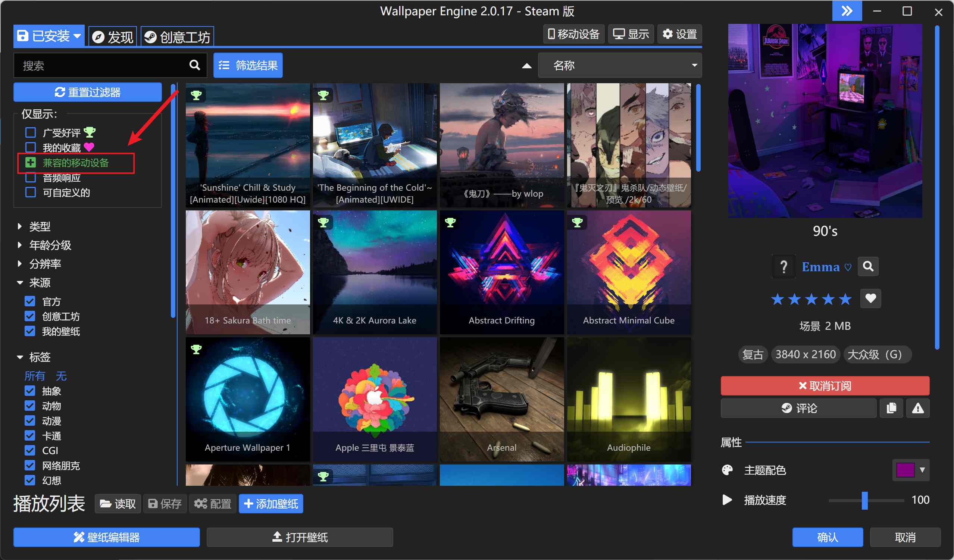Search author Emma's wallpapers with magnifier button
954x560 pixels.
[868, 266]
